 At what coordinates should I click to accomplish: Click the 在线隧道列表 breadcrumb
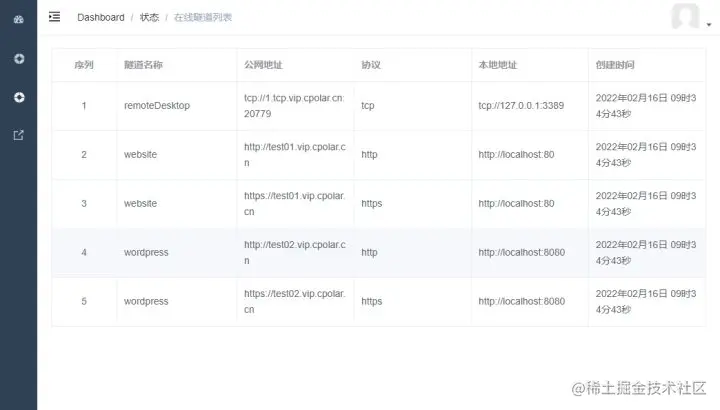(x=203, y=17)
